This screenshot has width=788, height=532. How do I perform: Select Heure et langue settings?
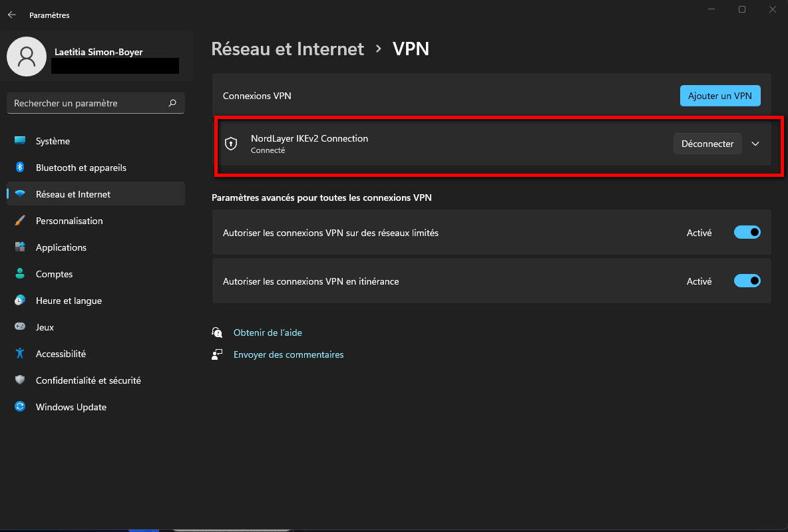pos(69,301)
